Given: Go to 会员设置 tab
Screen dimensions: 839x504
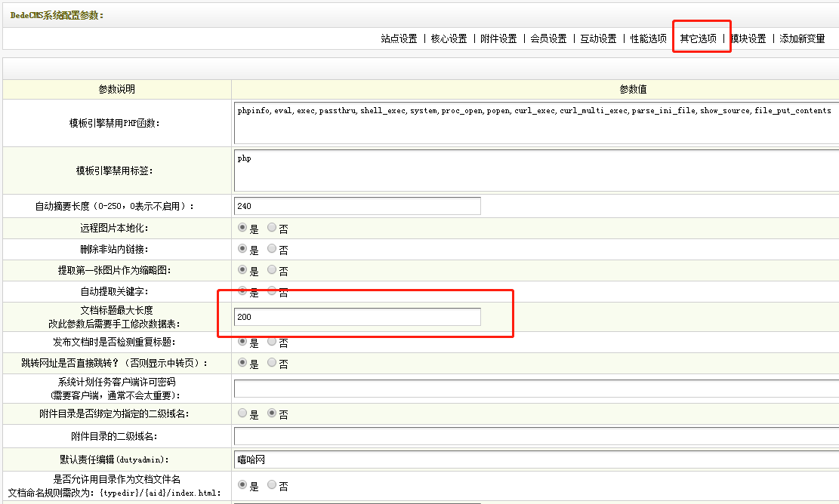Looking at the screenshot, I should (x=548, y=38).
